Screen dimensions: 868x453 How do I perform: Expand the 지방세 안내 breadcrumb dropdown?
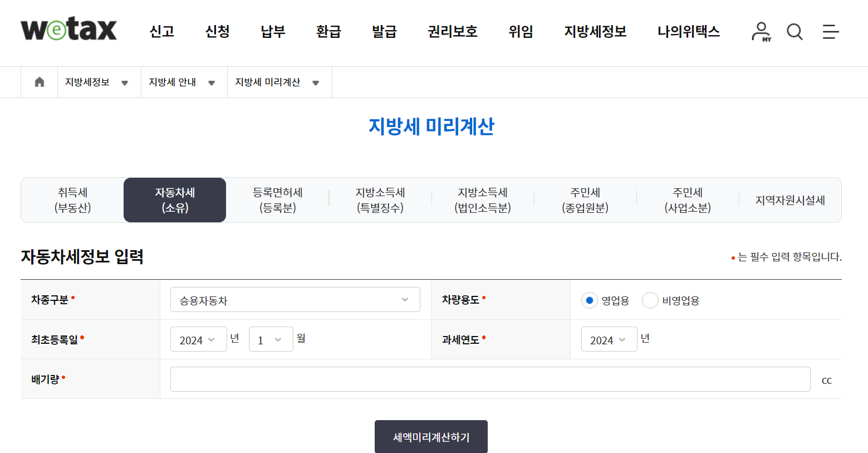coord(212,82)
